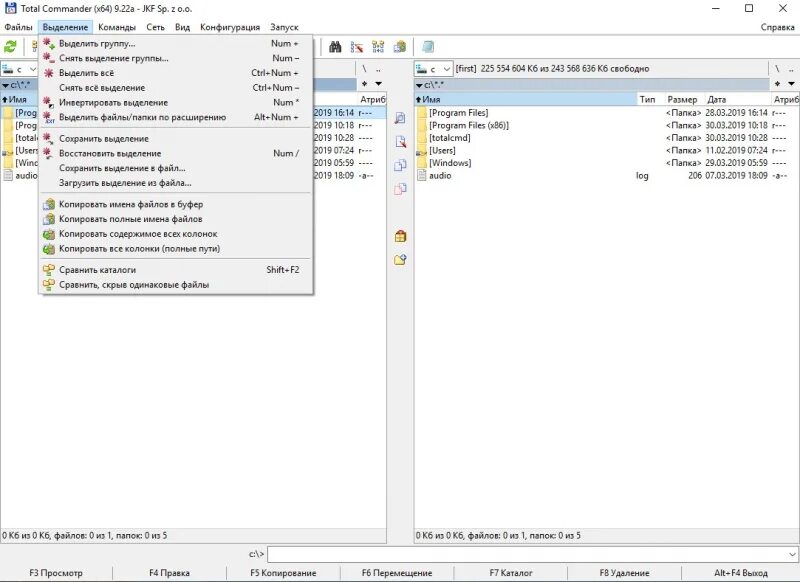Choose Копировать содержимое всех колонок
800x582 pixels.
click(176, 234)
